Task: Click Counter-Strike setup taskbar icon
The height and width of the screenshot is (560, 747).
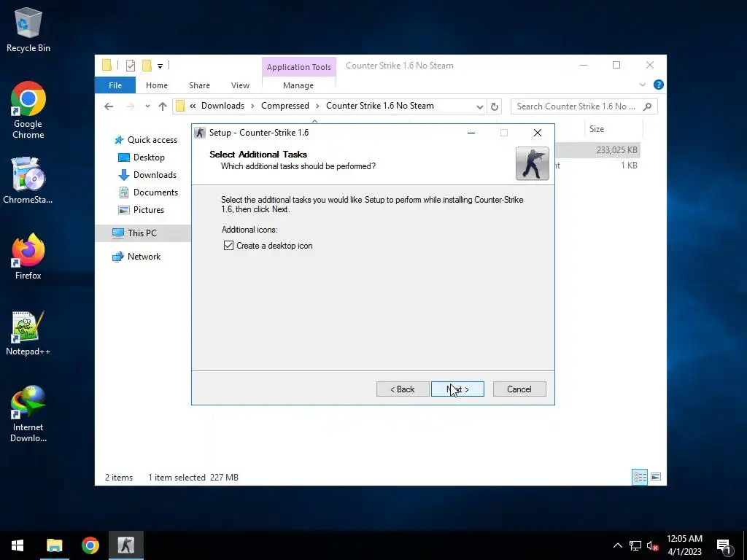Action: 126,545
